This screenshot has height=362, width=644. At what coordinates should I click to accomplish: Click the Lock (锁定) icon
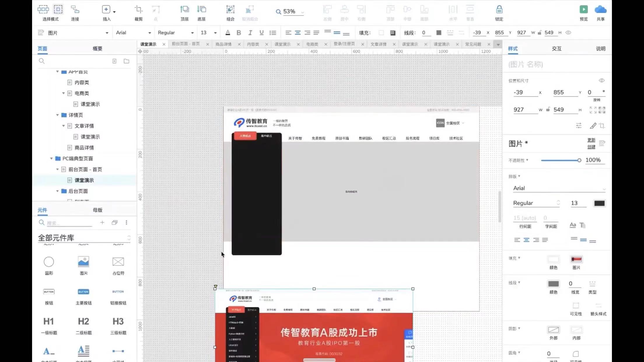coord(499,10)
